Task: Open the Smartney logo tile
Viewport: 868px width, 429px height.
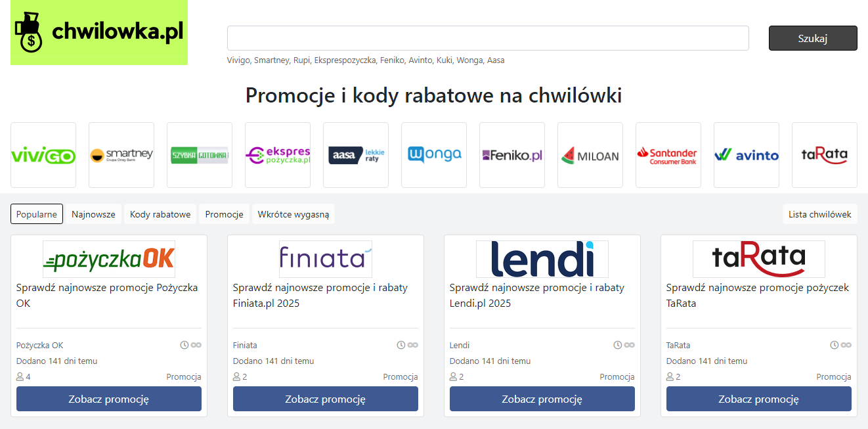Action: tap(121, 155)
